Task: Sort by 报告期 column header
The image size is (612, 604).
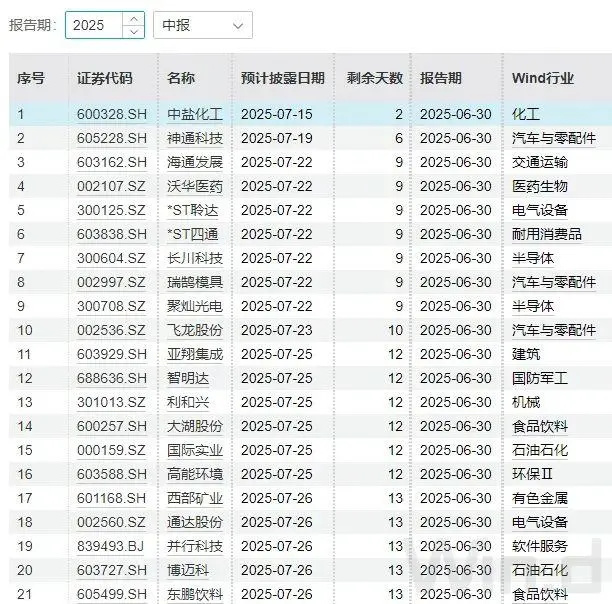Action: click(x=441, y=78)
